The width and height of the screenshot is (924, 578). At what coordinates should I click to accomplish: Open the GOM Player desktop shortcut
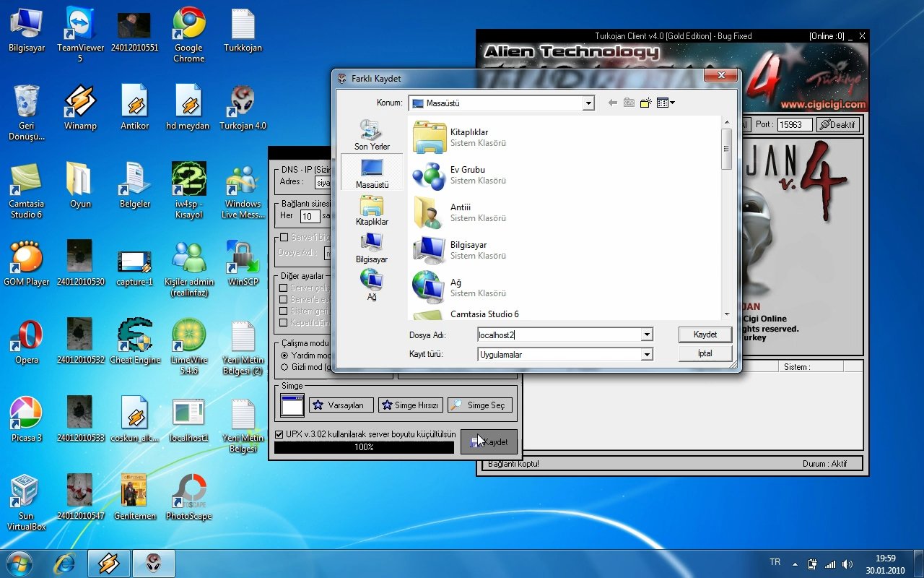point(27,264)
